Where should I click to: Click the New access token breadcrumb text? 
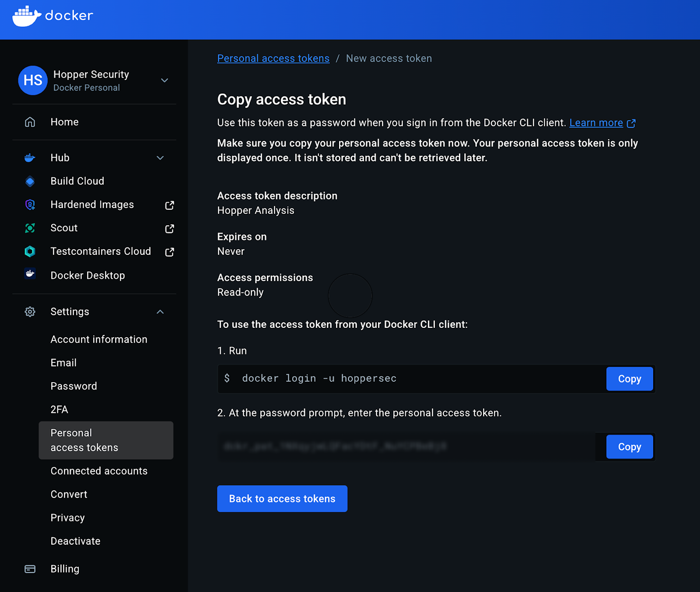[x=389, y=59]
